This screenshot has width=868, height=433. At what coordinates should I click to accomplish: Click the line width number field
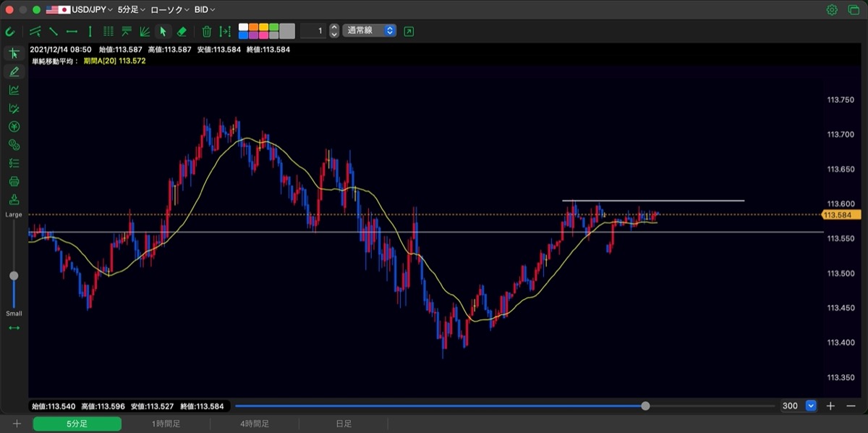click(312, 31)
